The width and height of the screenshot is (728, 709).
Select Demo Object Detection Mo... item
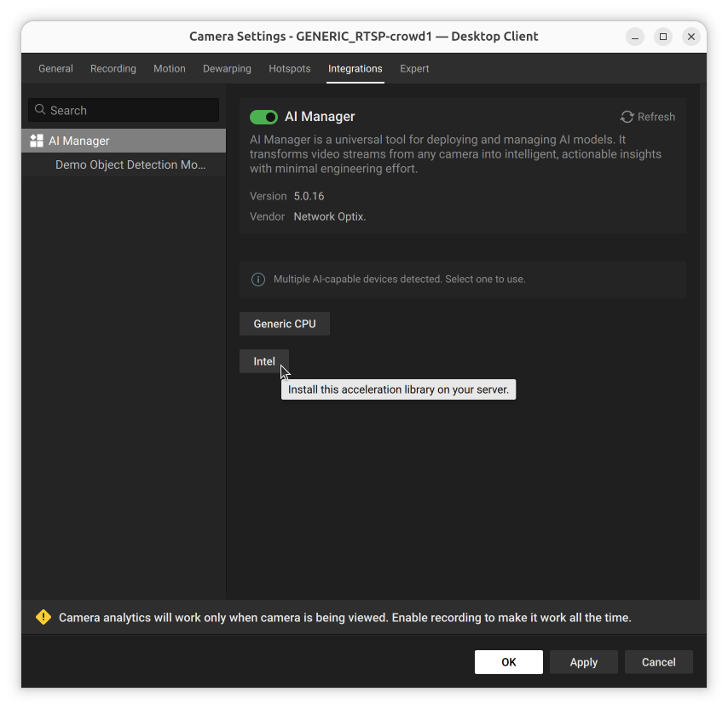coord(124,164)
